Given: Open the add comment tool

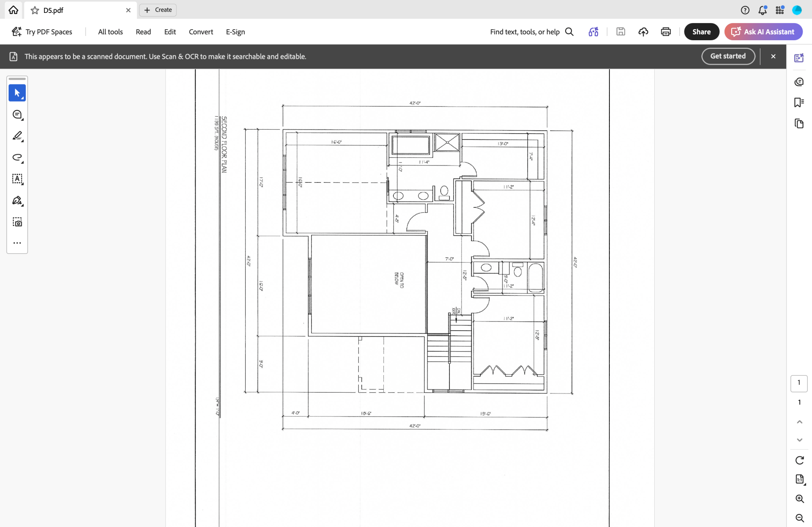Looking at the screenshot, I should click(x=17, y=114).
